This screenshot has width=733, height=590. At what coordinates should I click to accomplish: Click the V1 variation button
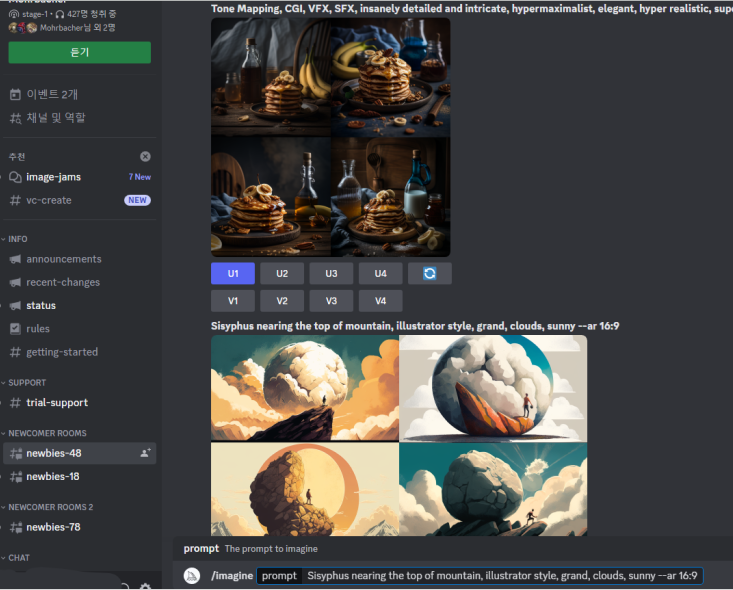233,301
